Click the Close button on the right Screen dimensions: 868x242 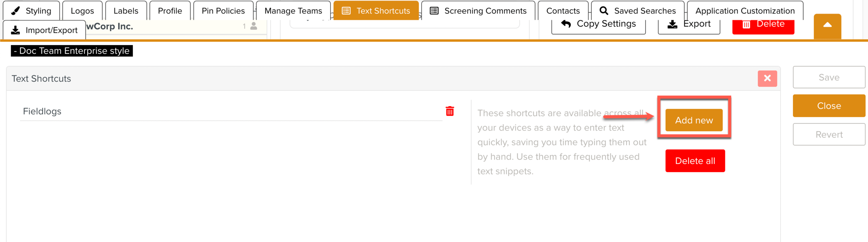click(x=829, y=106)
